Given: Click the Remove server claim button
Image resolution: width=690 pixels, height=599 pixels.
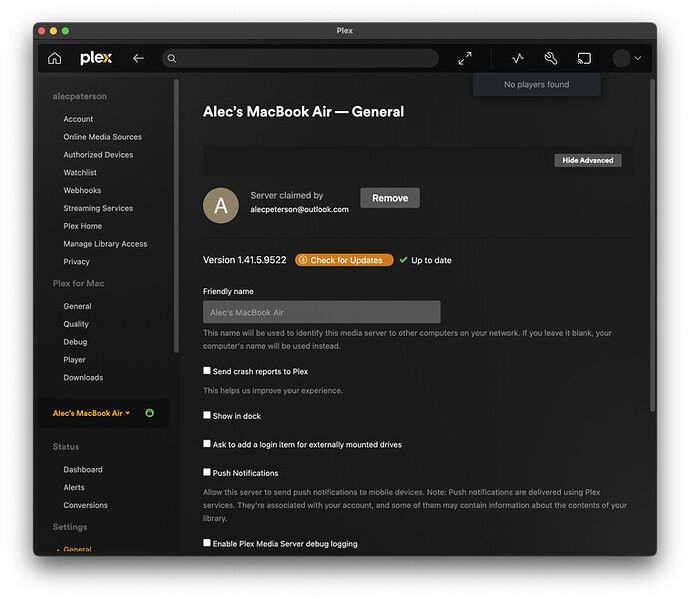Looking at the screenshot, I should point(390,198).
